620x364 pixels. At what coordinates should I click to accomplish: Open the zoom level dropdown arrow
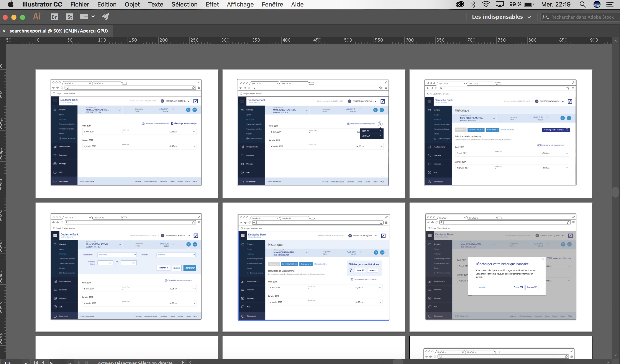point(26,362)
